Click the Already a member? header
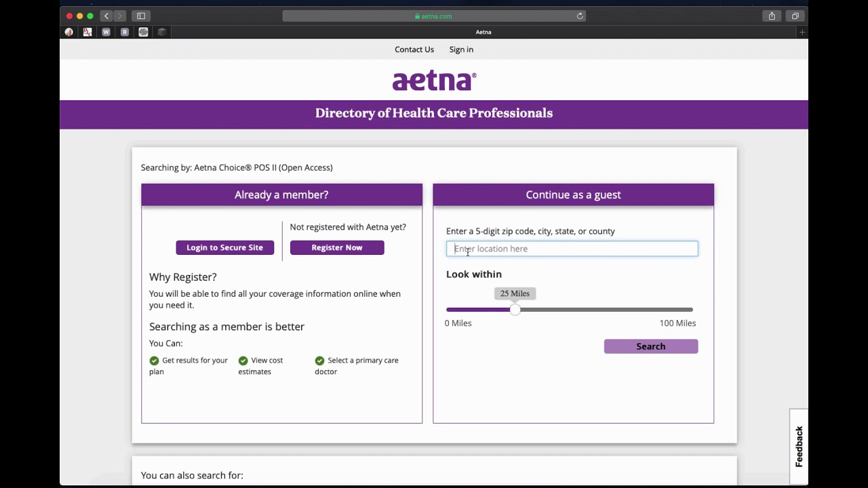 pyautogui.click(x=281, y=195)
